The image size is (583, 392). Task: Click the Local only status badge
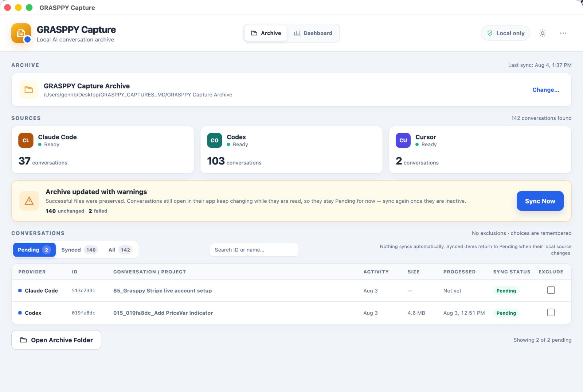click(506, 33)
